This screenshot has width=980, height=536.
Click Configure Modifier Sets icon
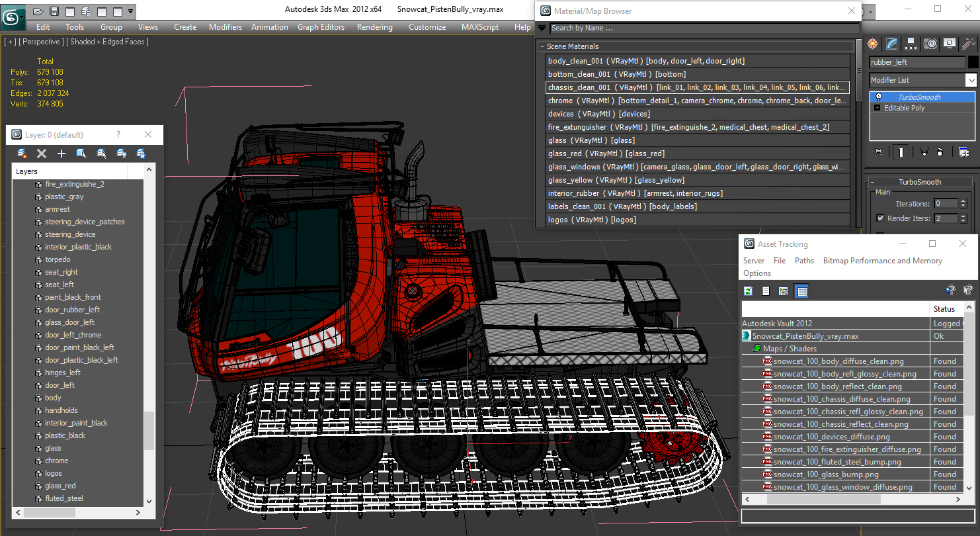point(963,152)
